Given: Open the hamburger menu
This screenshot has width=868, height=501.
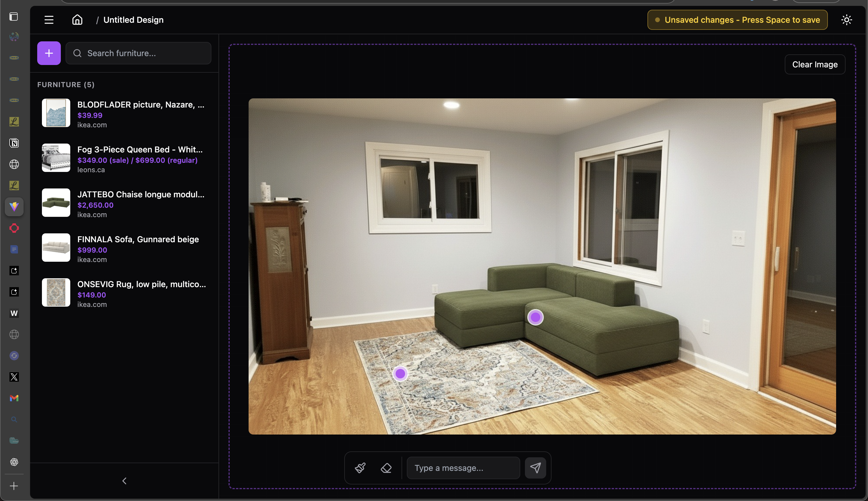Looking at the screenshot, I should click(x=49, y=19).
